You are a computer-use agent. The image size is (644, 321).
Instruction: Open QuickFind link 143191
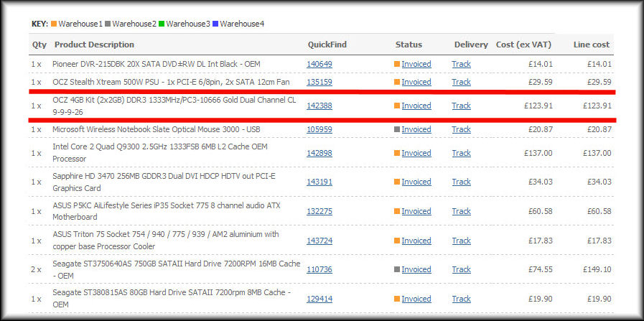point(319,182)
